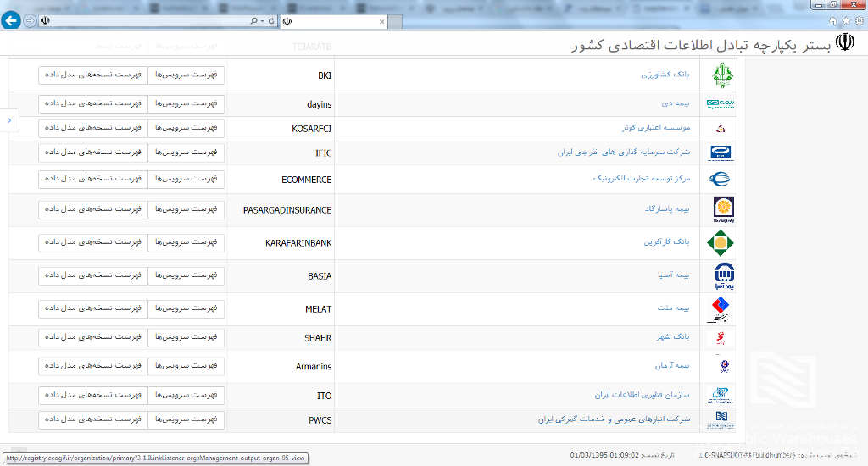The height and width of the screenshot is (466, 868).
Task: Click فهرست سرویس‌ها button in BASIA row
Action: (186, 275)
